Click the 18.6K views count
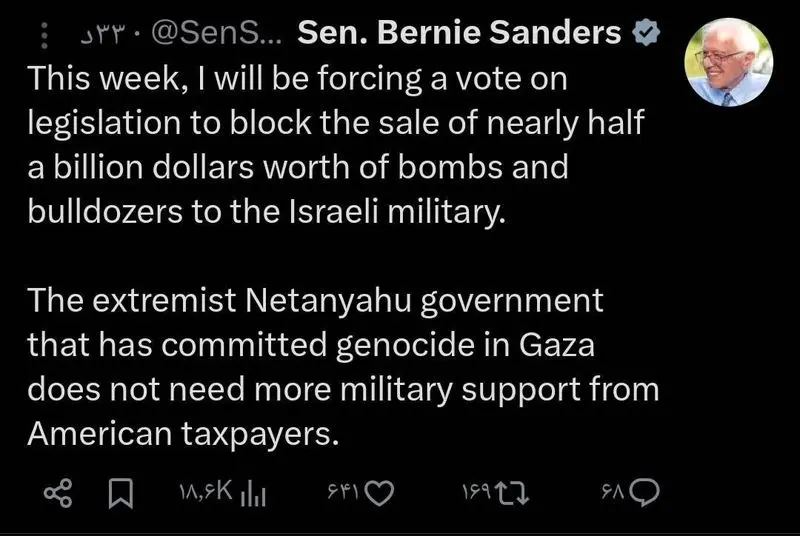Viewport: 800px width, 536px height. tap(207, 492)
